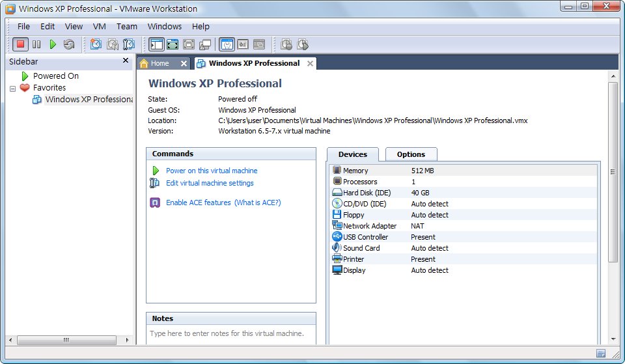Select the Appliance view toolbar button

[243, 44]
